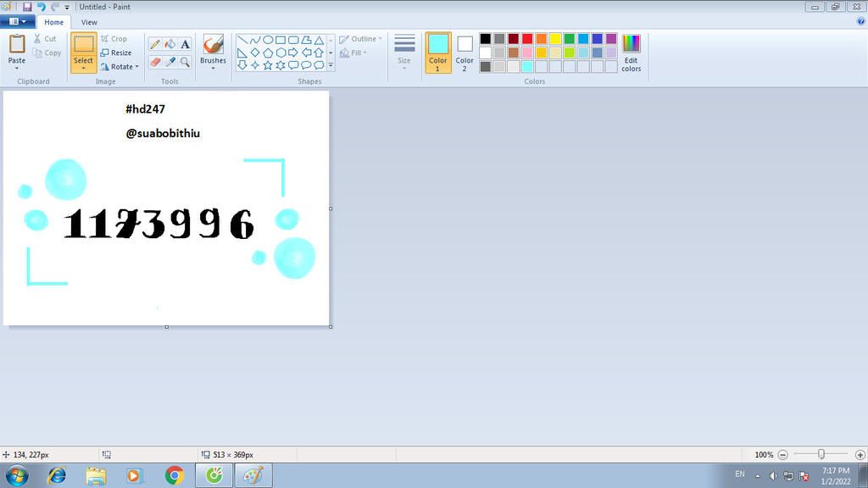Screen dimensions: 868x488
Task: Zoom in with the plus button
Action: pyautogui.click(x=860, y=455)
